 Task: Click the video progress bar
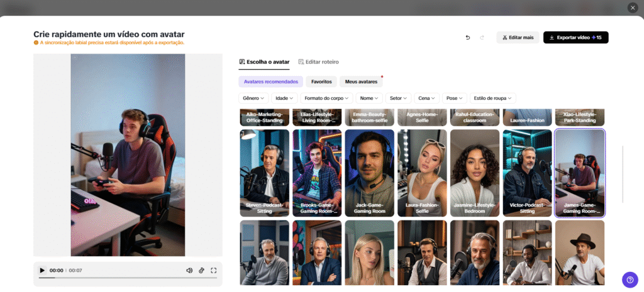click(128, 278)
